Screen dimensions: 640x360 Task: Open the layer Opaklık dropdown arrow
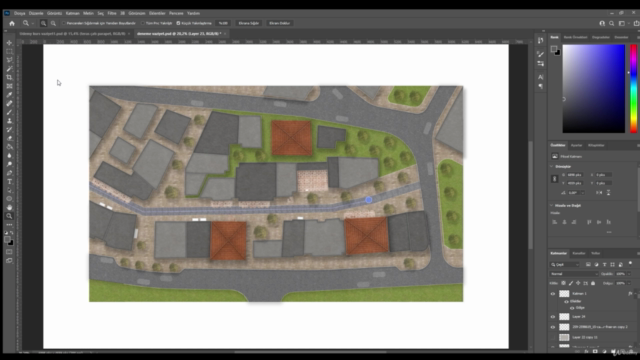[629, 274]
